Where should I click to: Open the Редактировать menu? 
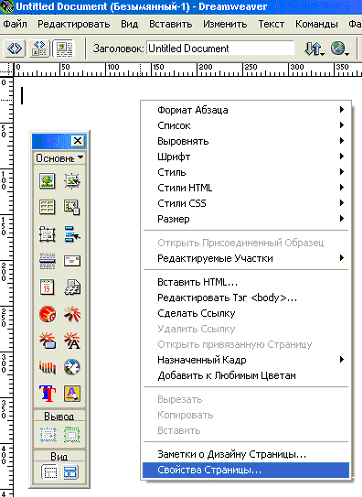pos(74,24)
